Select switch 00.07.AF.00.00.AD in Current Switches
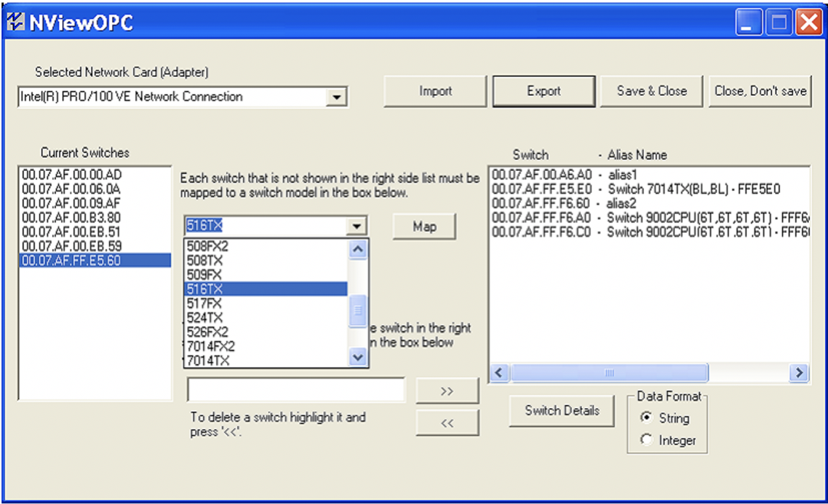 click(x=95, y=175)
